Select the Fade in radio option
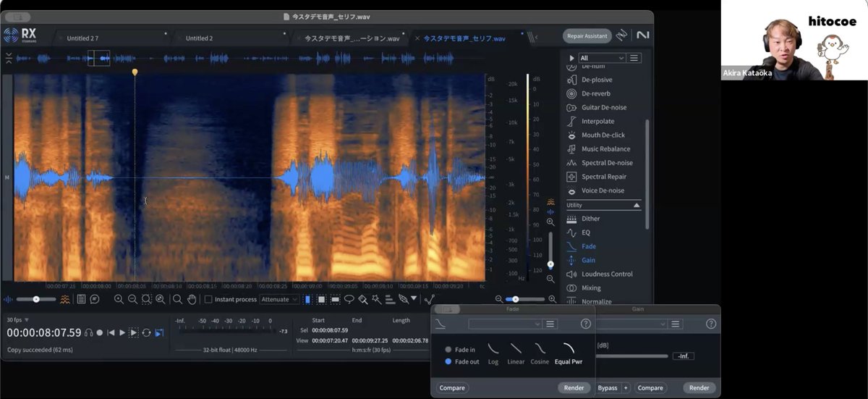The height and width of the screenshot is (399, 868). tap(459, 350)
